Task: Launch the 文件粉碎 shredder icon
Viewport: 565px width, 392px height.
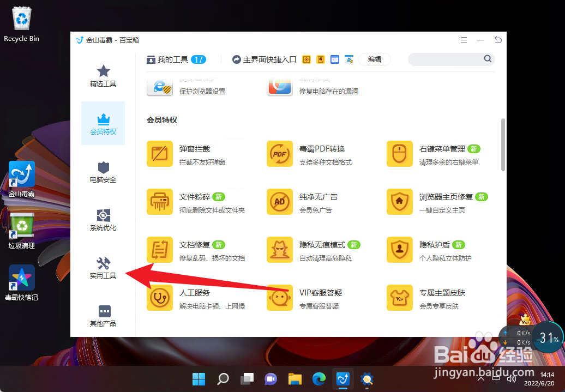Action: pos(160,202)
